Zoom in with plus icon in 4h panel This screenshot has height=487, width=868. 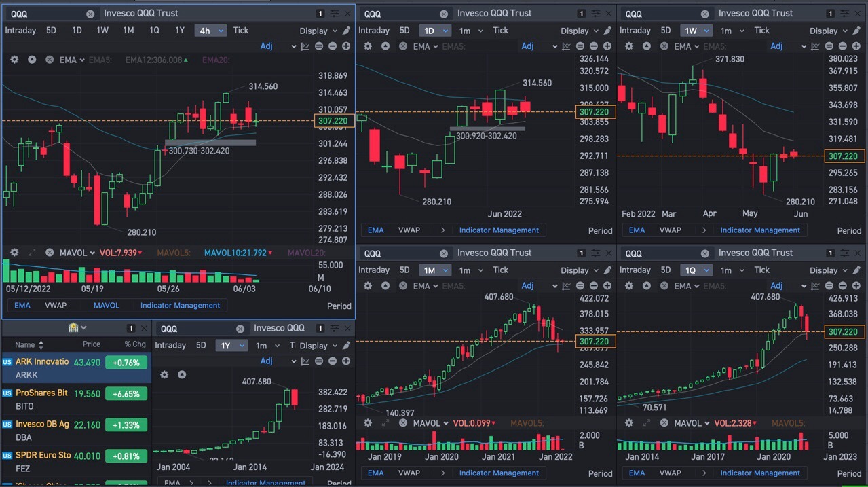[346, 46]
